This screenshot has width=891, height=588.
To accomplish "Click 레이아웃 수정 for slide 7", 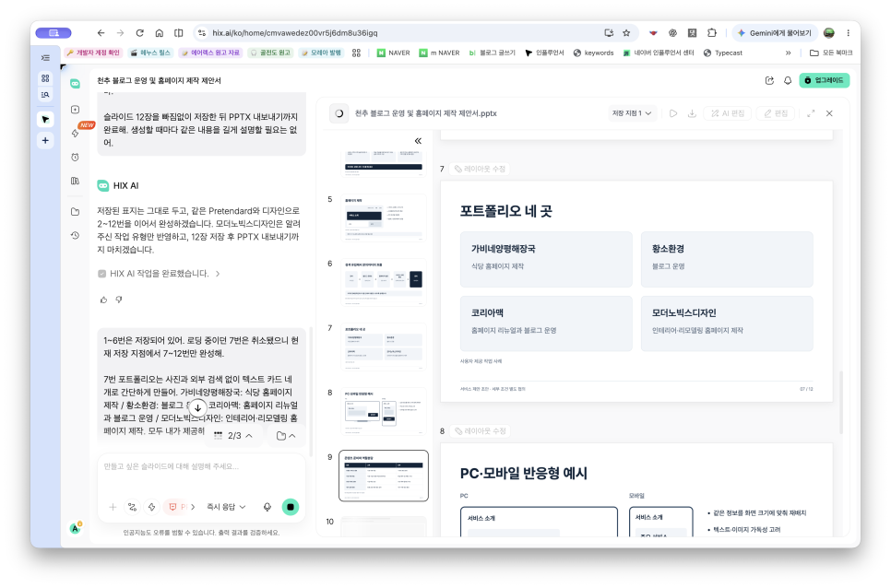I will click(480, 170).
